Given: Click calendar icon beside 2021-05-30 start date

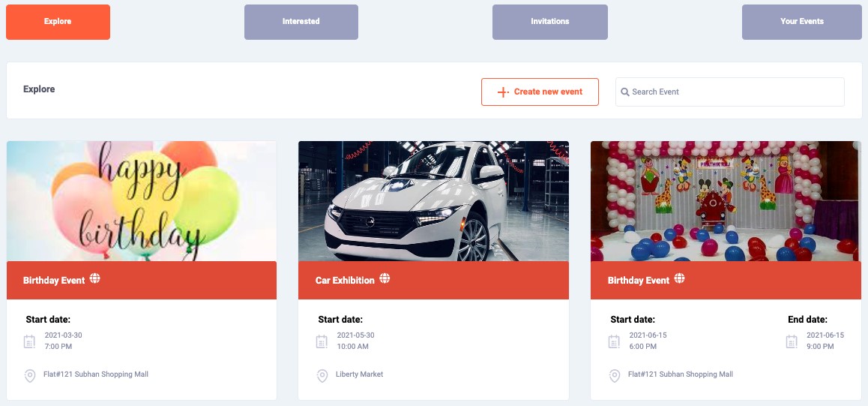Looking at the screenshot, I should (x=322, y=341).
